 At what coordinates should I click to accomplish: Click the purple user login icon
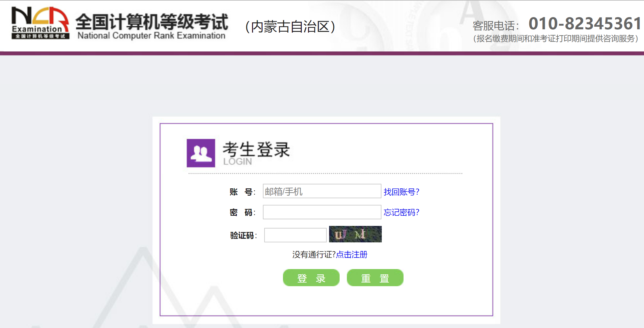tap(201, 153)
